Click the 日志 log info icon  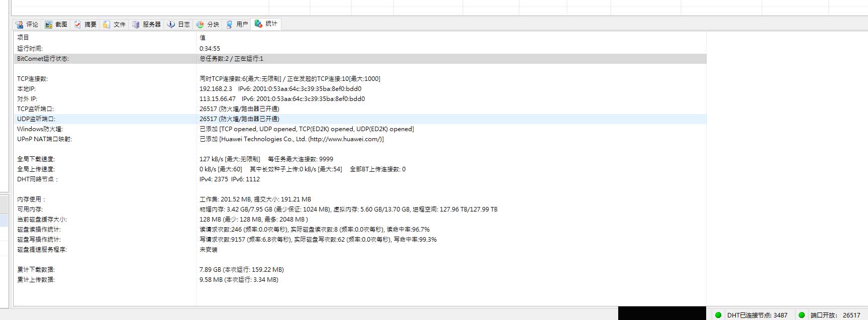coord(171,25)
